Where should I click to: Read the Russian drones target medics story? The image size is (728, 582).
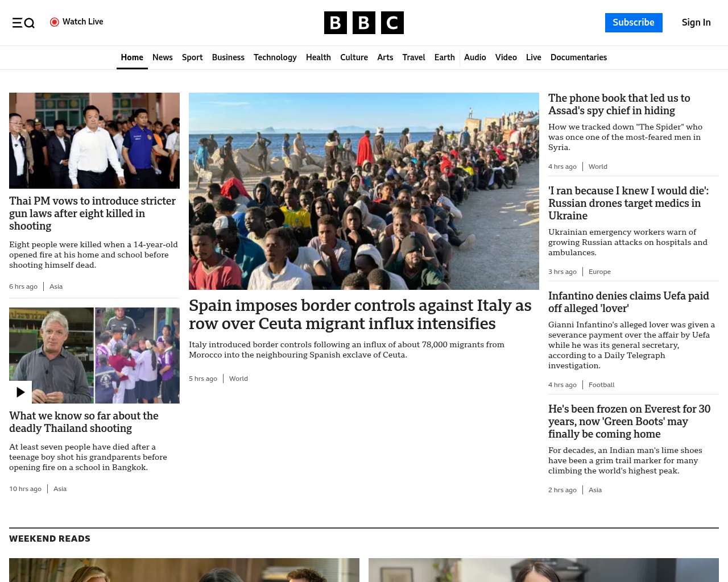[628, 203]
